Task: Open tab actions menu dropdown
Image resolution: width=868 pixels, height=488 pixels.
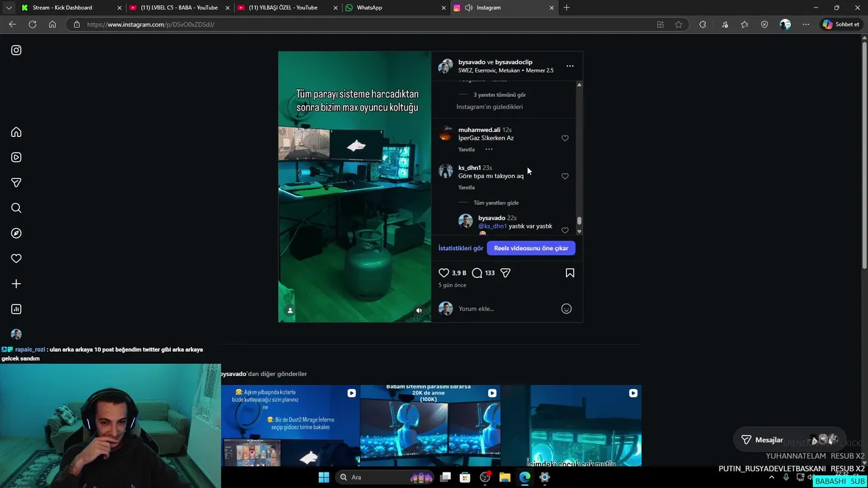Action: pyautogui.click(x=9, y=7)
